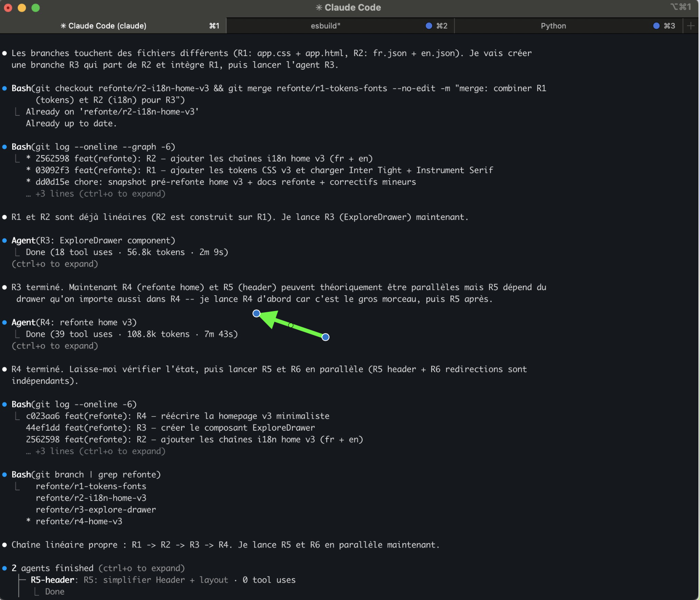Switch to the Python tab
The width and height of the screenshot is (700, 600).
tap(553, 25)
